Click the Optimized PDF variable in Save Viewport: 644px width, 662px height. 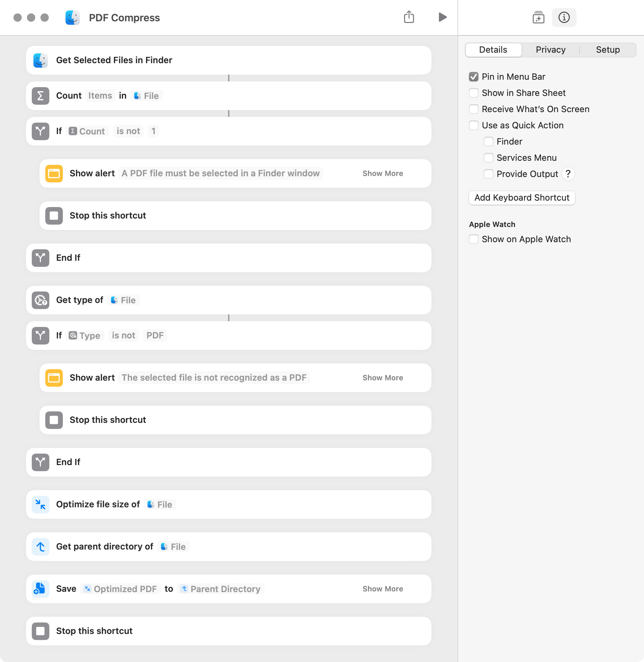[120, 589]
